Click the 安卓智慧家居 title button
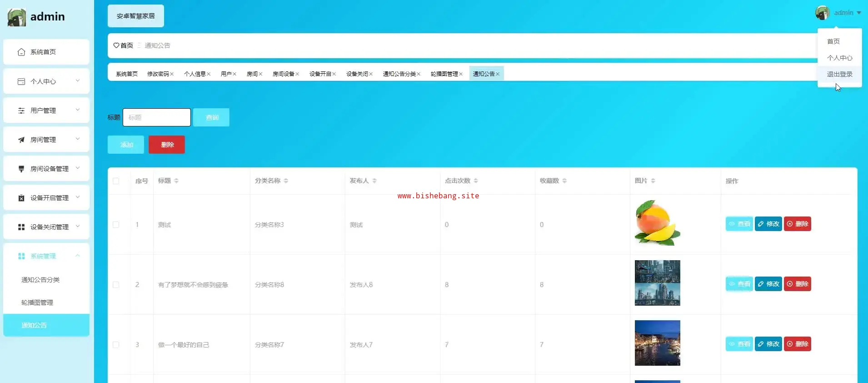This screenshot has height=383, width=868. [x=136, y=16]
